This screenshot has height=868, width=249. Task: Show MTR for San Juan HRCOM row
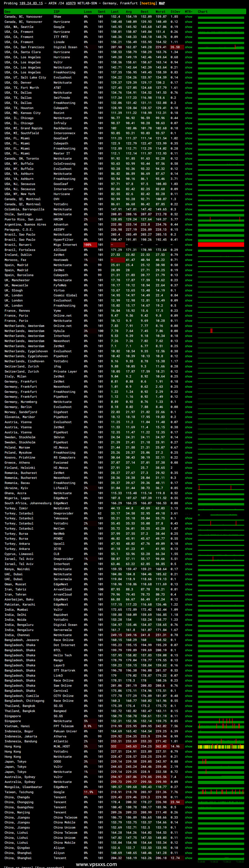point(189,219)
